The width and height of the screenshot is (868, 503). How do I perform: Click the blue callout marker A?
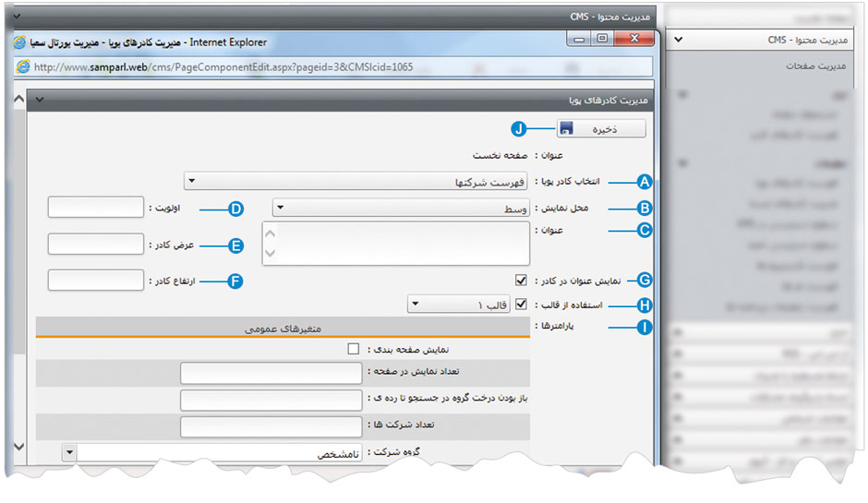pos(645,182)
